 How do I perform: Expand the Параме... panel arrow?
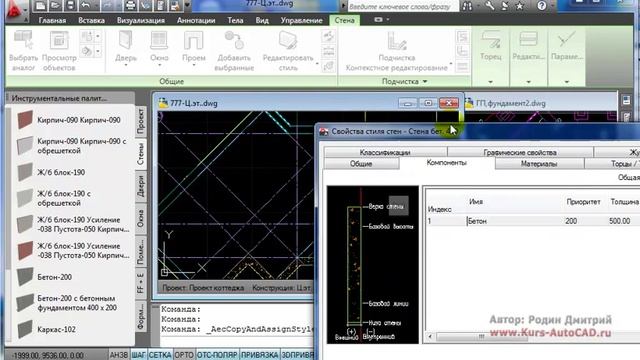click(567, 82)
